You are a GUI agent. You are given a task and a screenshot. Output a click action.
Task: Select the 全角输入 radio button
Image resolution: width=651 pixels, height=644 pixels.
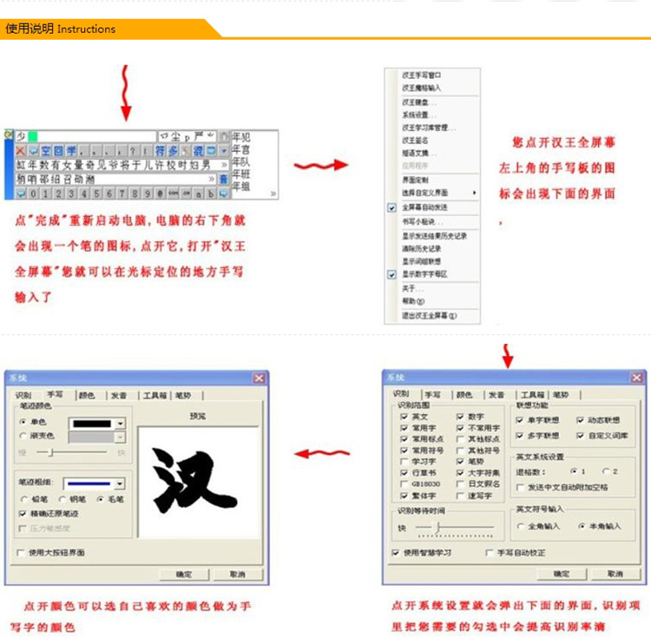(x=520, y=526)
